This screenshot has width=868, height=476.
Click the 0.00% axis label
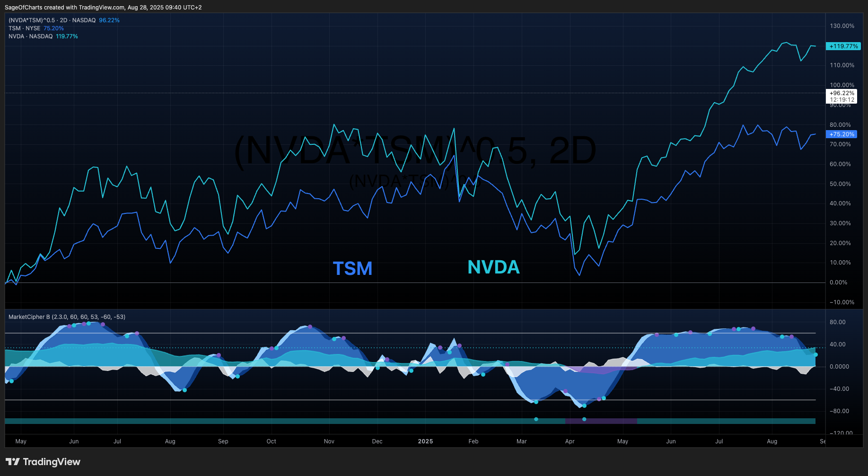(x=838, y=282)
